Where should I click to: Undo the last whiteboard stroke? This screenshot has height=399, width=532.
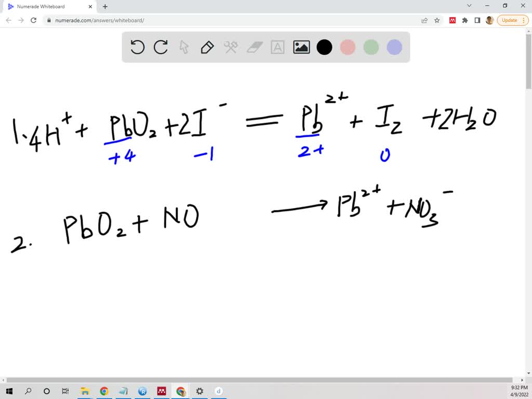coord(137,47)
